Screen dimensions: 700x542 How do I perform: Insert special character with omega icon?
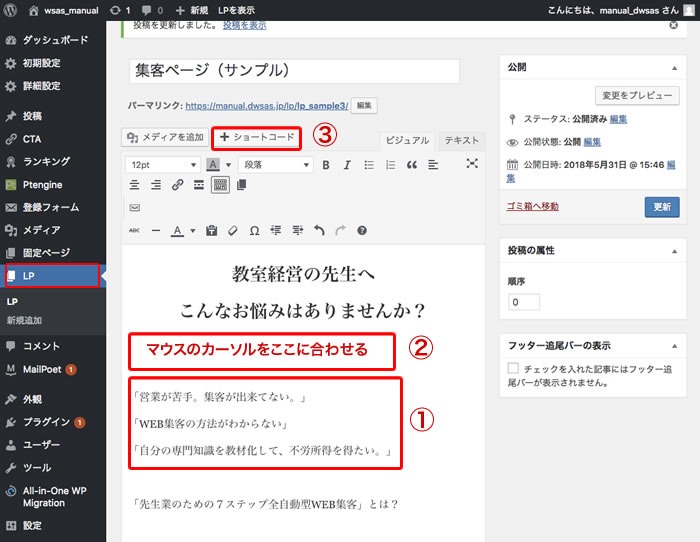pos(254,230)
